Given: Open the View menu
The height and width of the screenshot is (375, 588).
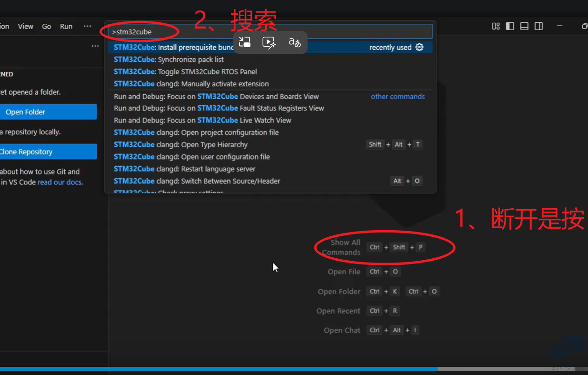Looking at the screenshot, I should pos(26,26).
